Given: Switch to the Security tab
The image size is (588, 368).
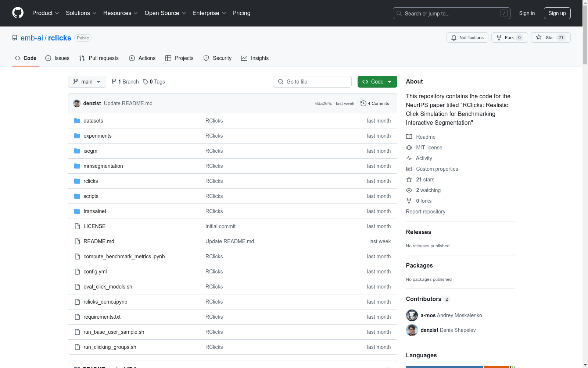Looking at the screenshot, I should click(218, 58).
